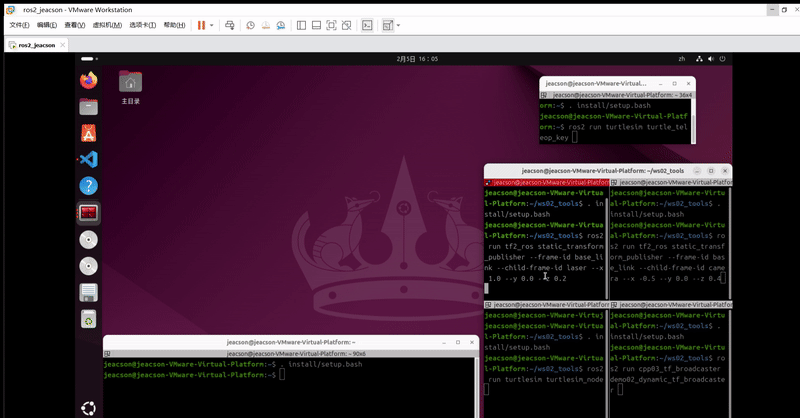Open the Trash icon in the dock
This screenshot has width=800, height=418.
pyautogui.click(x=88, y=319)
